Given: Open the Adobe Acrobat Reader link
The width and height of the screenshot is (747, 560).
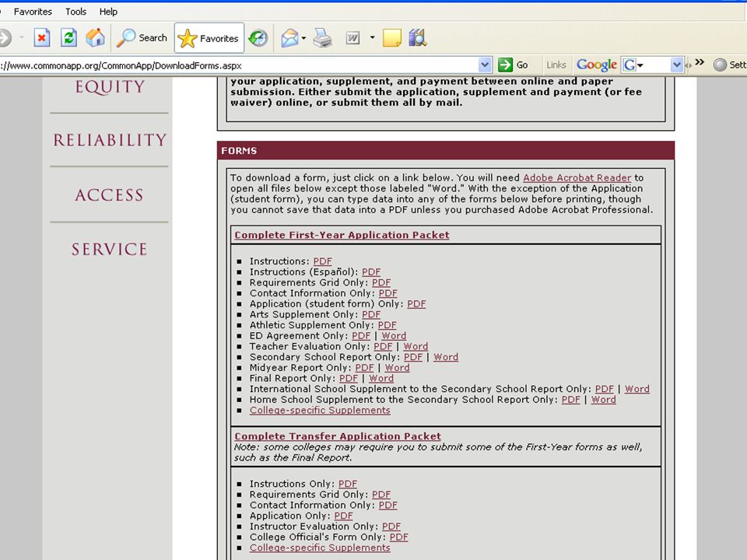Looking at the screenshot, I should [577, 177].
